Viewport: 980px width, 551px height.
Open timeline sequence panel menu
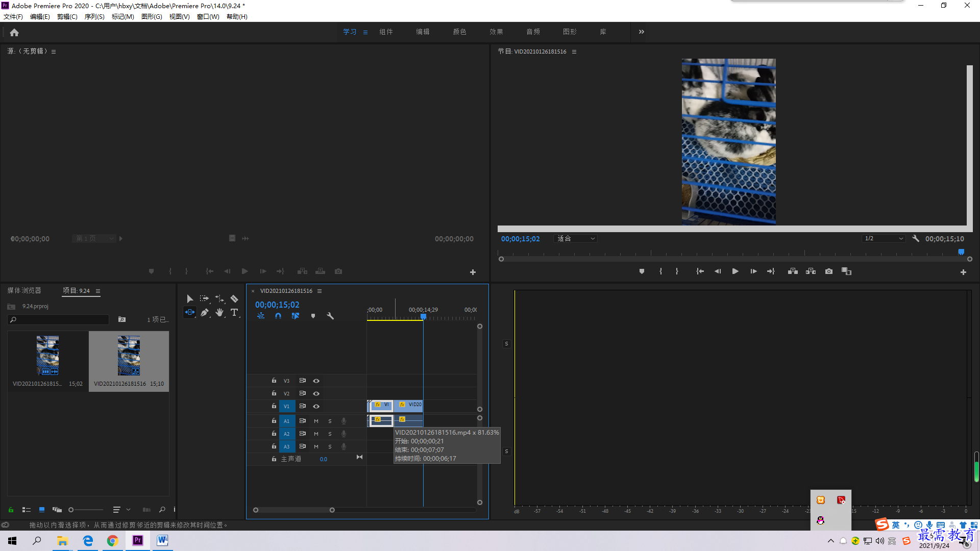click(320, 291)
